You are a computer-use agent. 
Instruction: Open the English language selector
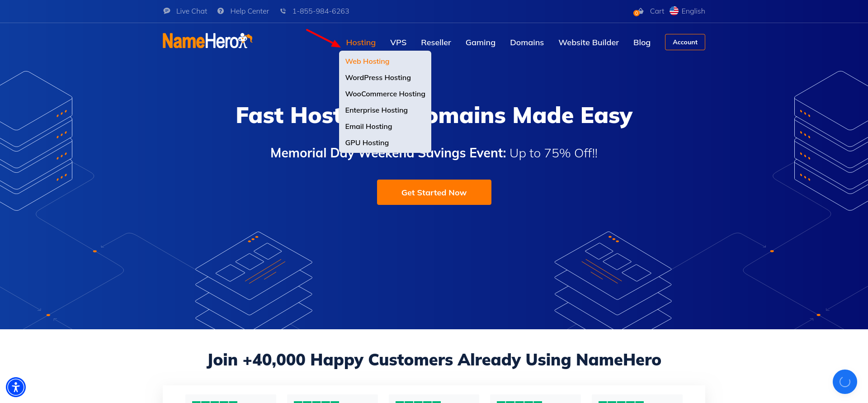(693, 11)
